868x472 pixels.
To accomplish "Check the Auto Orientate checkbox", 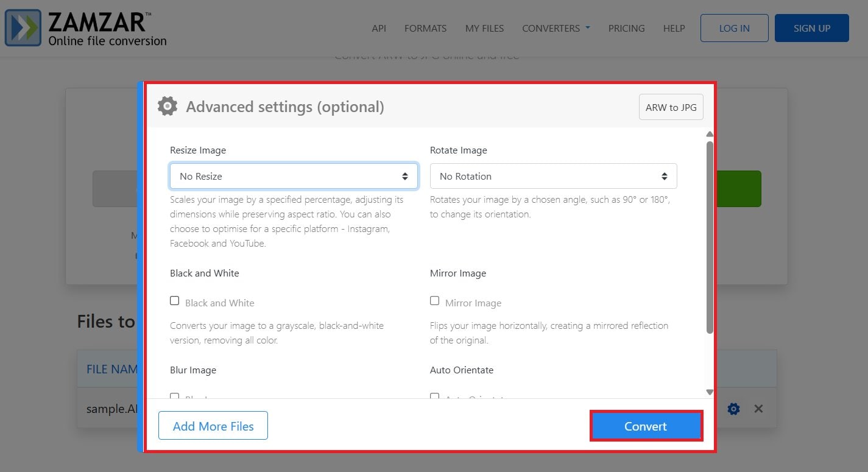I will coord(435,396).
